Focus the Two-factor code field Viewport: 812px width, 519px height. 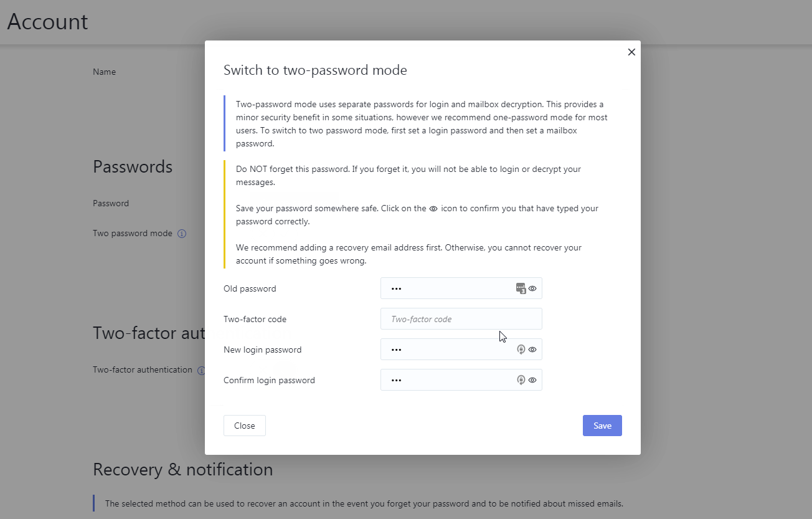461,319
